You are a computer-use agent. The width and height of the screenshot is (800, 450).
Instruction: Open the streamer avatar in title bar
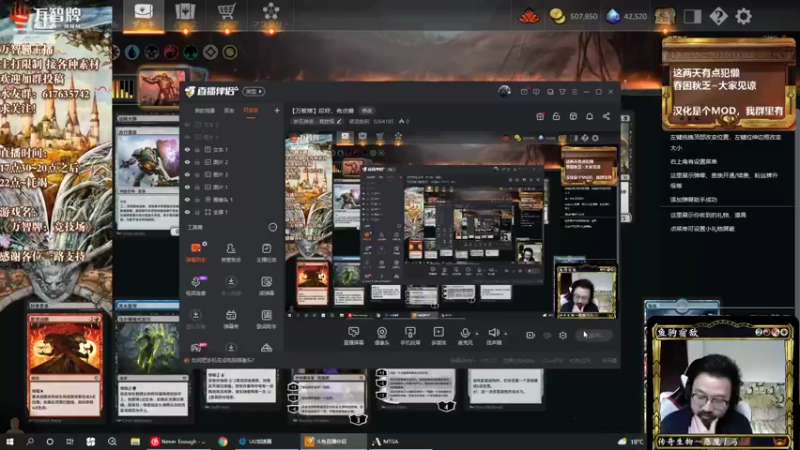pyautogui.click(x=504, y=91)
